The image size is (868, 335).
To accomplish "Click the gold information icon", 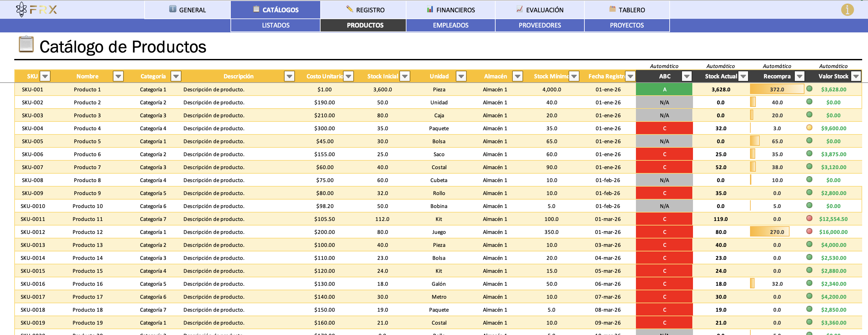I will click(847, 10).
